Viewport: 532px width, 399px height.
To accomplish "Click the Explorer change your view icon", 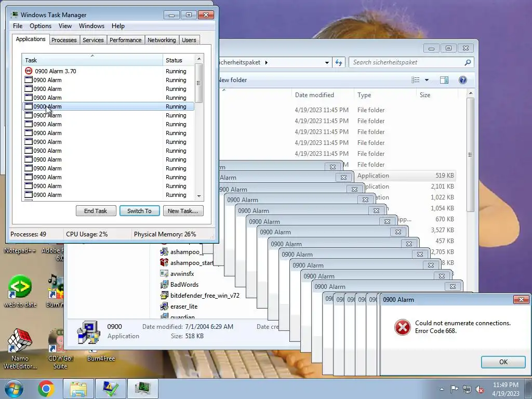I will pyautogui.click(x=415, y=80).
